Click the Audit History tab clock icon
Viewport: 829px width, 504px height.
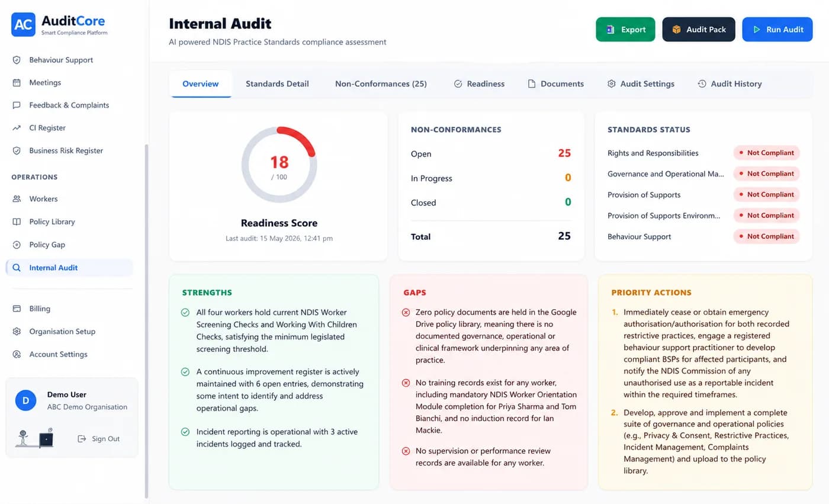[702, 84]
